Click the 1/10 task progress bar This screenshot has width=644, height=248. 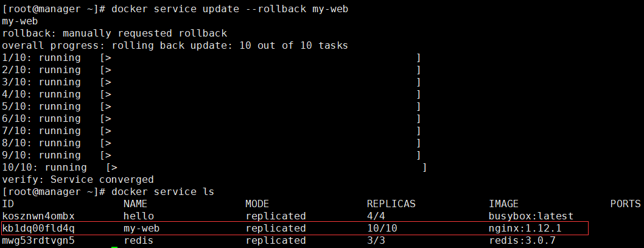click(261, 57)
